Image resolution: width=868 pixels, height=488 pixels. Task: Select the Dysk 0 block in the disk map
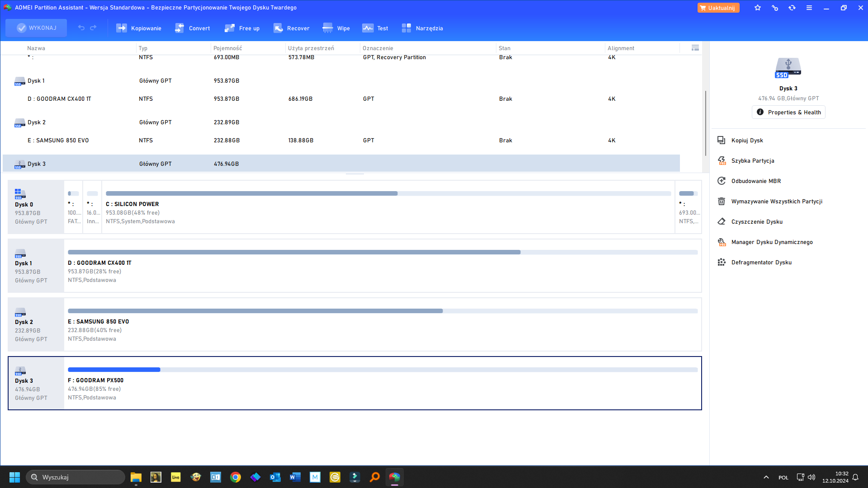point(36,207)
